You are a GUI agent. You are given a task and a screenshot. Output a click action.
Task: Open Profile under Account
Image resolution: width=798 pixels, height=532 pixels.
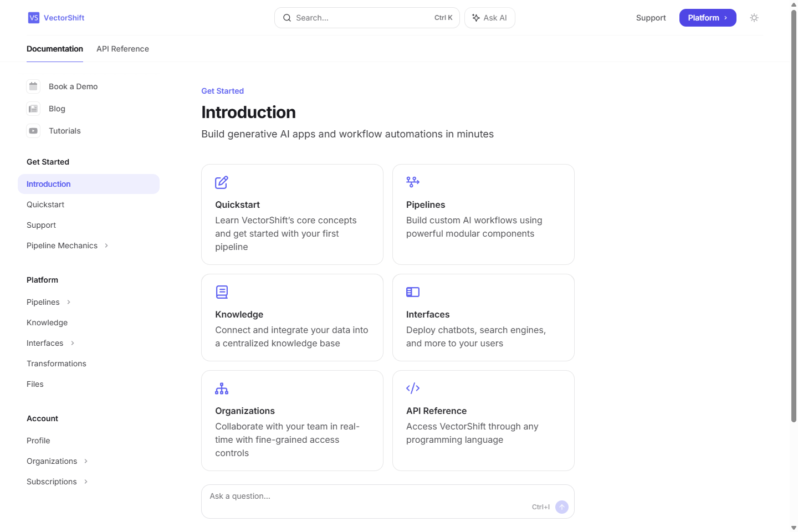(x=38, y=441)
